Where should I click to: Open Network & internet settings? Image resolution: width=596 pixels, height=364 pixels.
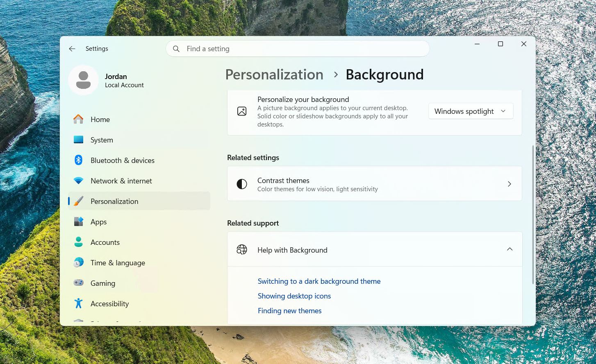139,181
